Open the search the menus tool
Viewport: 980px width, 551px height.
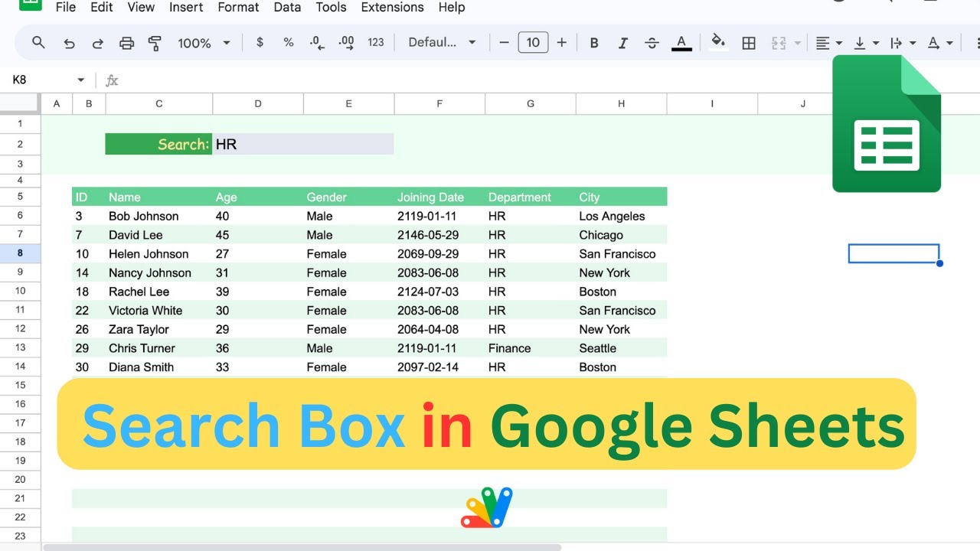click(x=38, y=43)
